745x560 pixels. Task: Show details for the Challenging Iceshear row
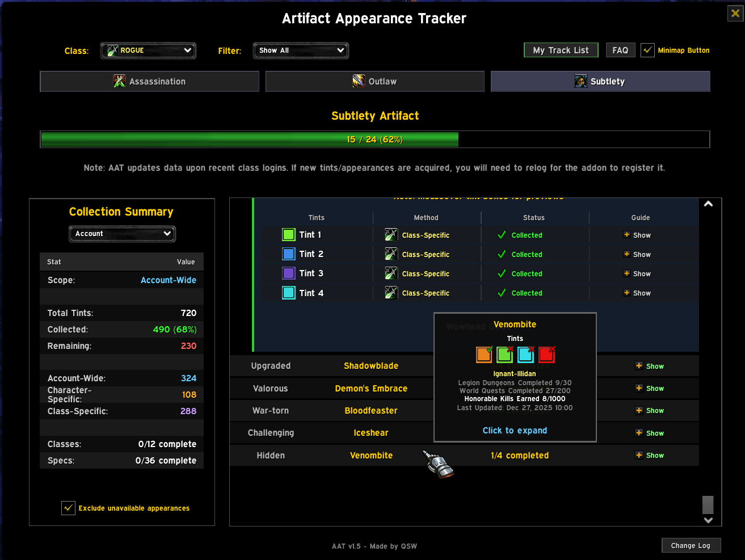(650, 433)
